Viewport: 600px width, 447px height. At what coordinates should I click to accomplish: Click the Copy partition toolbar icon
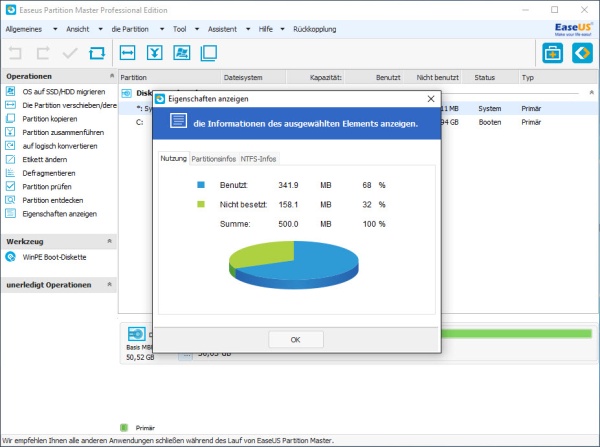point(209,53)
